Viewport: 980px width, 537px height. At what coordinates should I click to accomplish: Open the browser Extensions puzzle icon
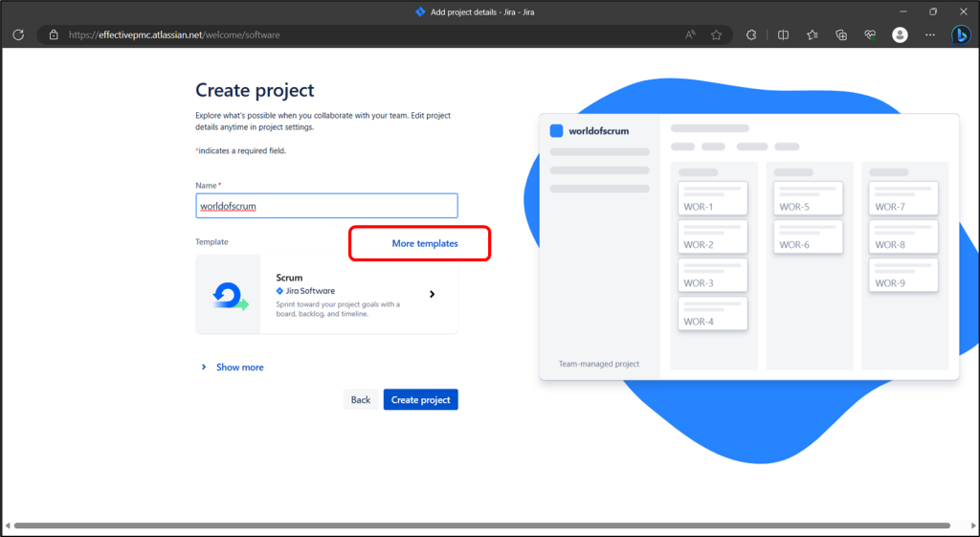751,35
